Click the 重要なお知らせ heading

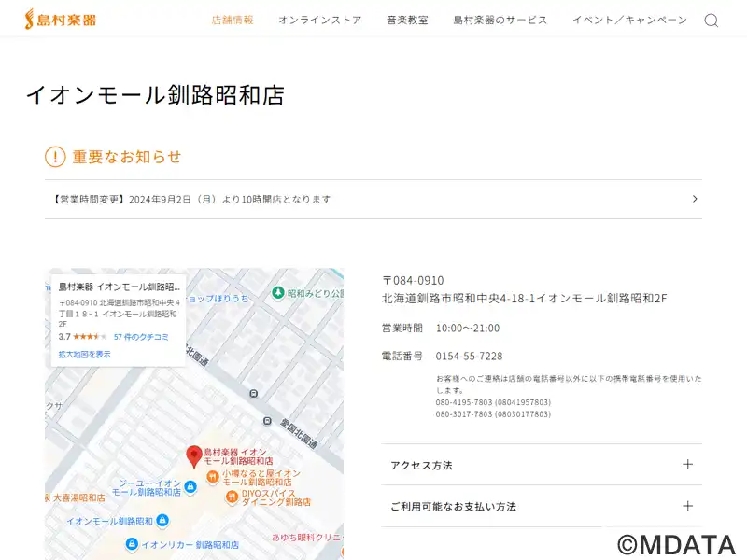click(127, 157)
